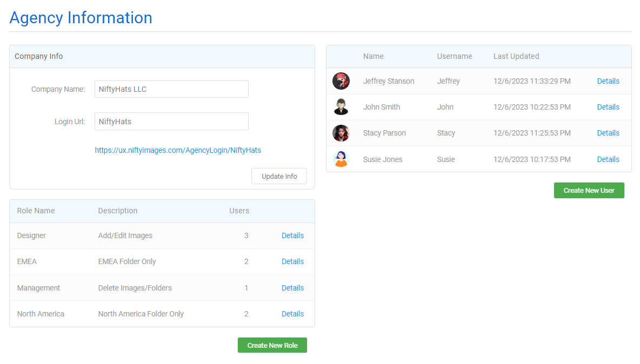This screenshot has height=364, width=640.
Task: Click the Create New Role button
Action: pos(272,345)
